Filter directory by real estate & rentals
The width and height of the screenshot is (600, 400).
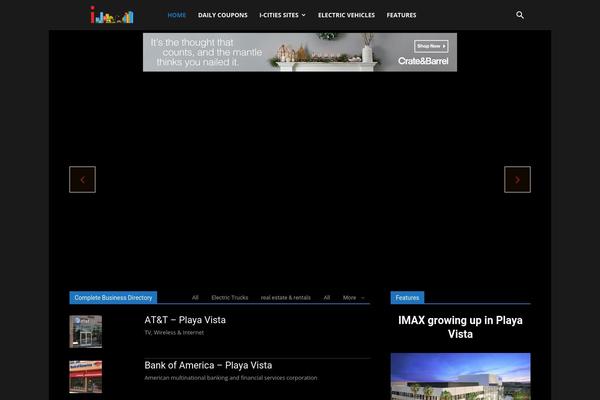pyautogui.click(x=285, y=297)
